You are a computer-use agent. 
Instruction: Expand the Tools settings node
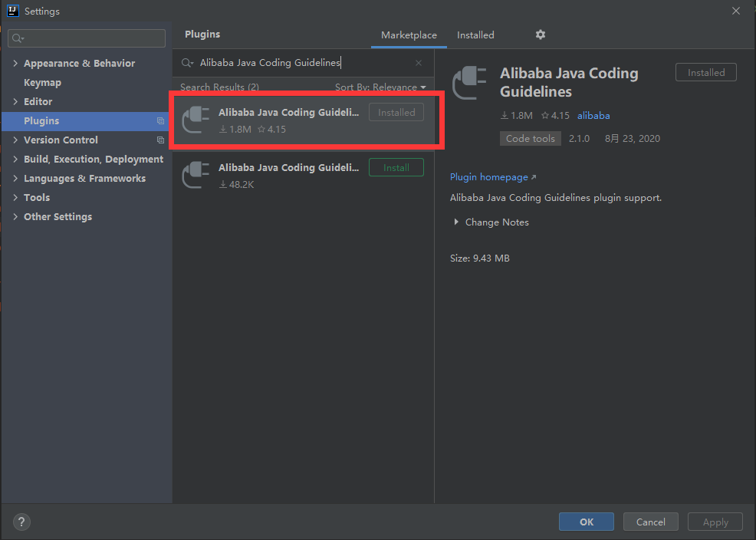point(15,198)
